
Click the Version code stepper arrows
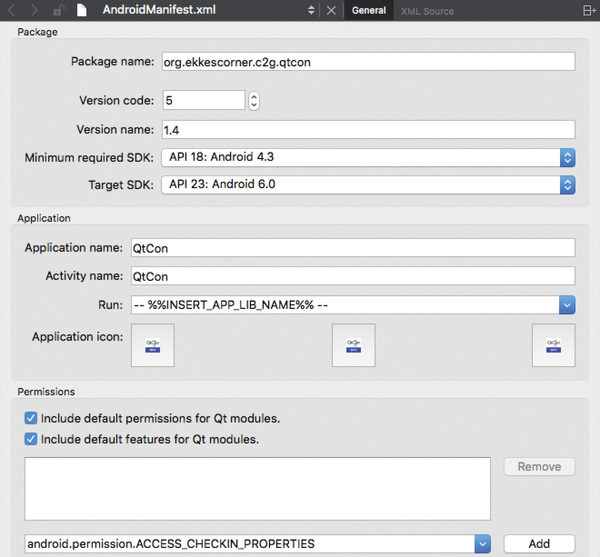click(x=254, y=100)
